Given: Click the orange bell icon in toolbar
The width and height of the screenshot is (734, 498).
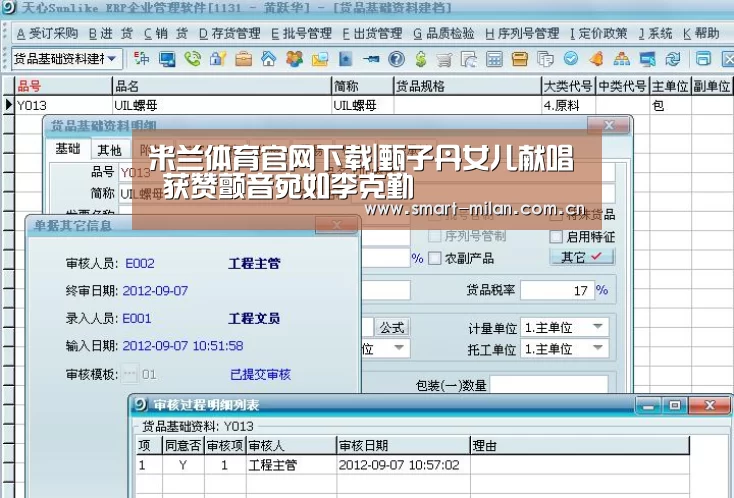Looking at the screenshot, I should pyautogui.click(x=596, y=59).
